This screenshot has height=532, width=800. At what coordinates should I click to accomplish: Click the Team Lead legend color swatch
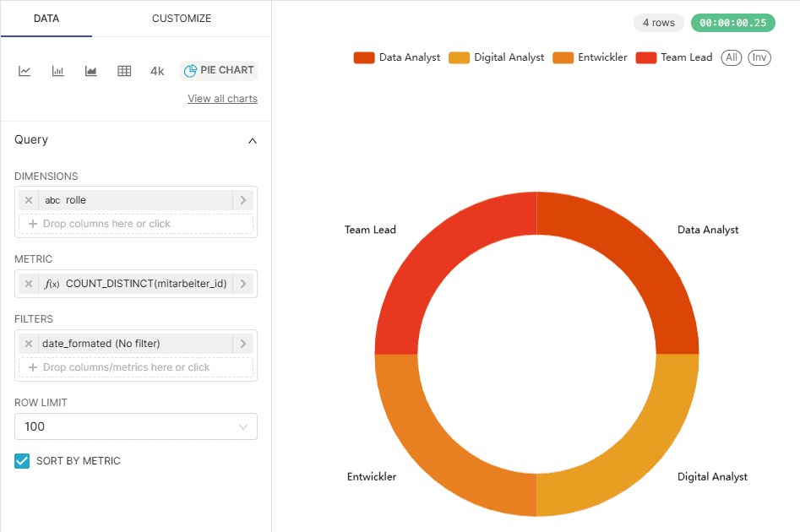tap(645, 57)
